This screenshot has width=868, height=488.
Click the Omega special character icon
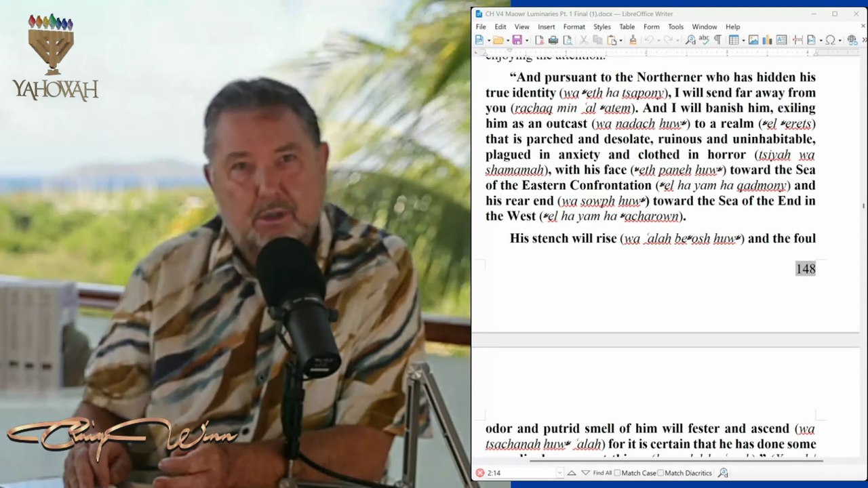(830, 40)
